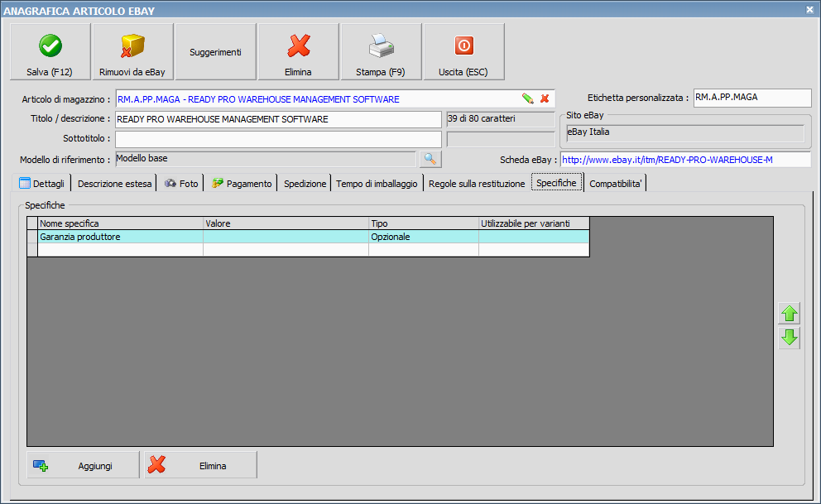This screenshot has height=504, width=821.
Task: Open Suggerimenti button
Action: pos(216,52)
